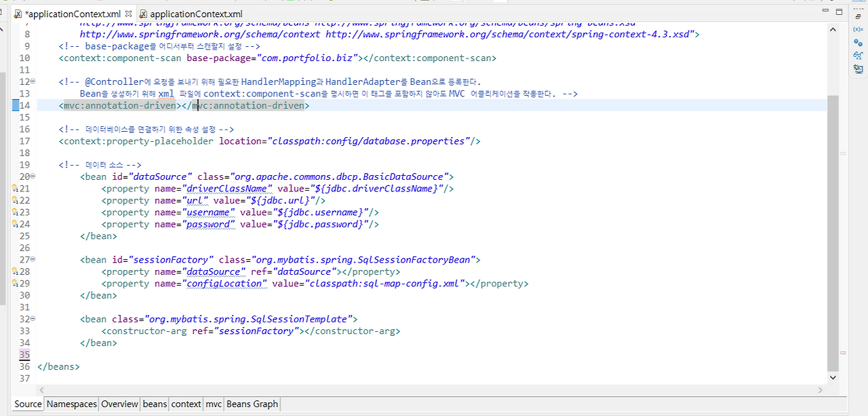Click line number 35 in the gutter

(24, 355)
